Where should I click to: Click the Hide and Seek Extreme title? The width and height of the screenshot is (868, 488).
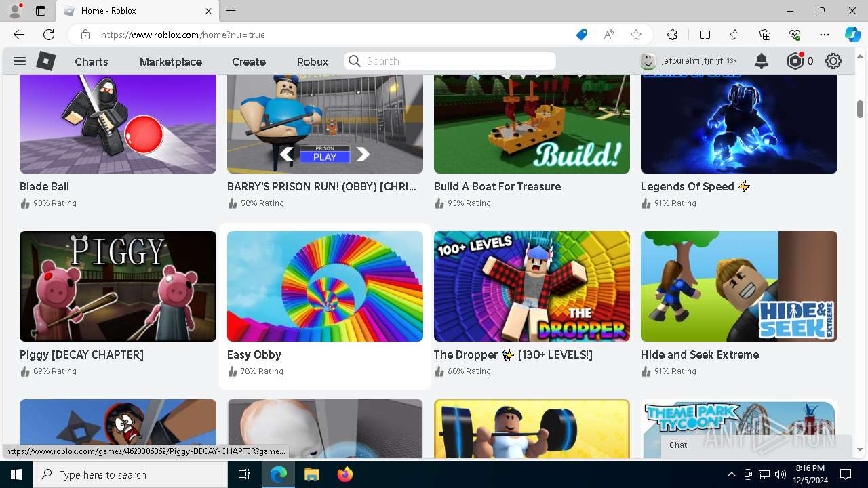[x=700, y=354]
